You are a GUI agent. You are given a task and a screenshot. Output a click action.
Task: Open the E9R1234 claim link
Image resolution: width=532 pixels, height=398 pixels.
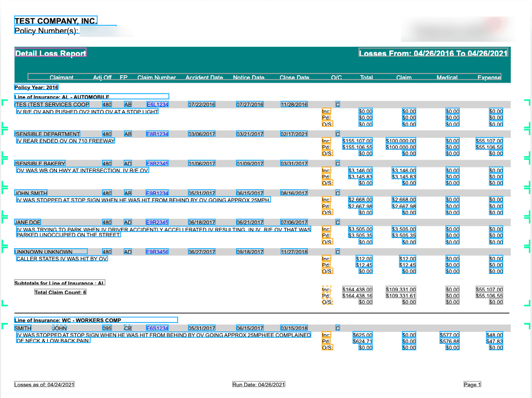tap(157, 194)
